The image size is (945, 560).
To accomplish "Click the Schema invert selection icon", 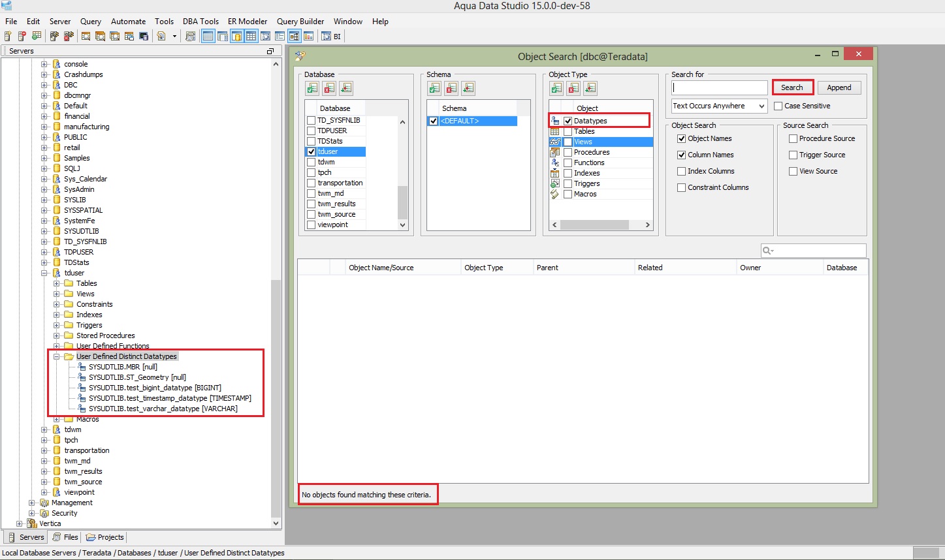I will pos(468,88).
